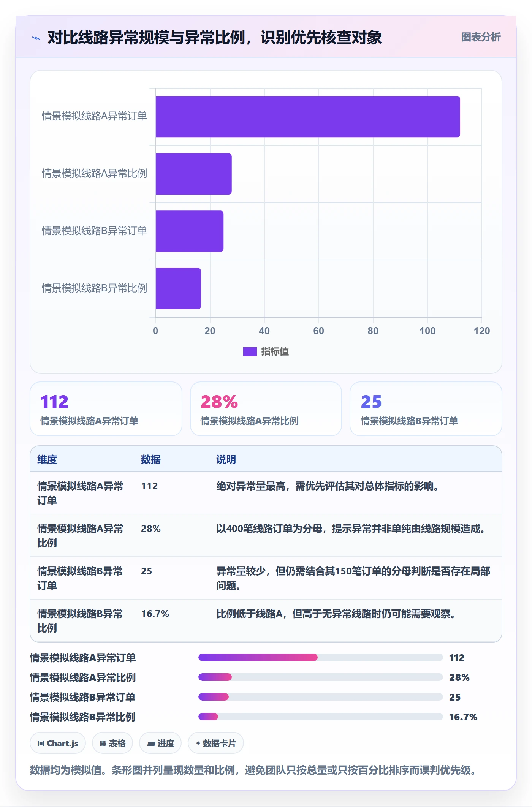532x807 pixels.
Task: Click the table note mentioning 150笔订单
Action: coord(353,578)
